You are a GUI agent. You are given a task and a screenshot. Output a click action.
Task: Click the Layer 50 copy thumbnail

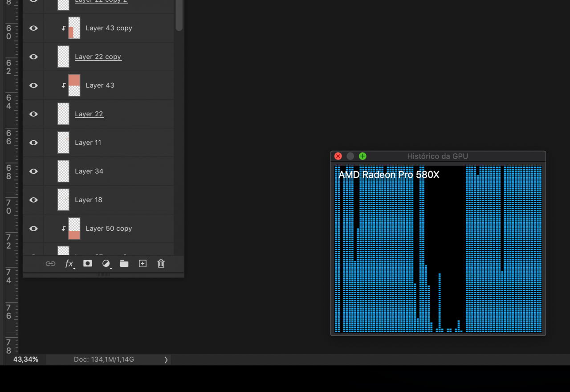coord(74,229)
